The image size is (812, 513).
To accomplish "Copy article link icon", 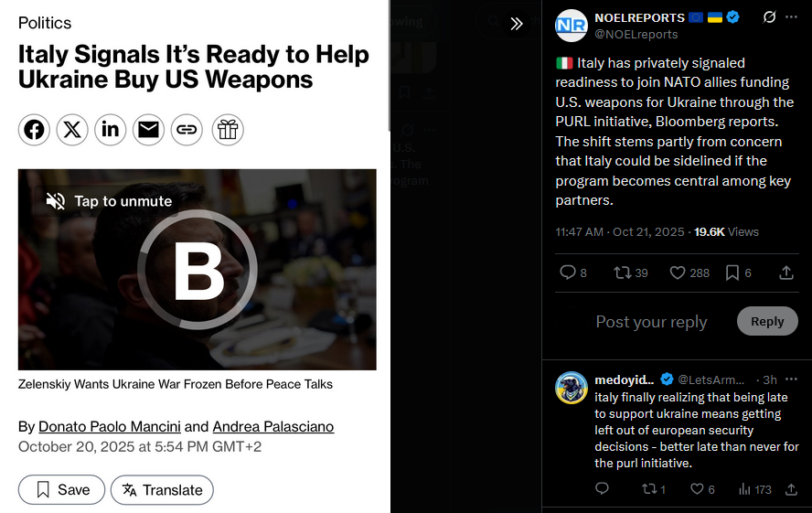I will [187, 130].
